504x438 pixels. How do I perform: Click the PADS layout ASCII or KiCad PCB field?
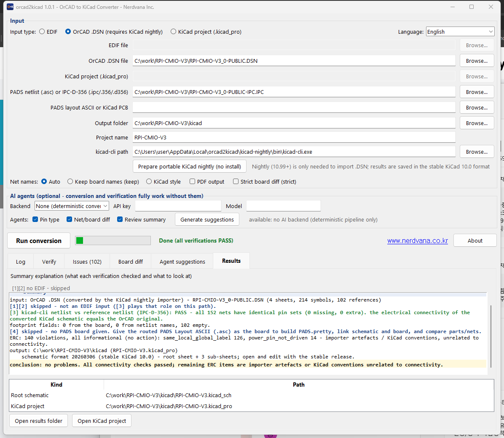tap(294, 107)
